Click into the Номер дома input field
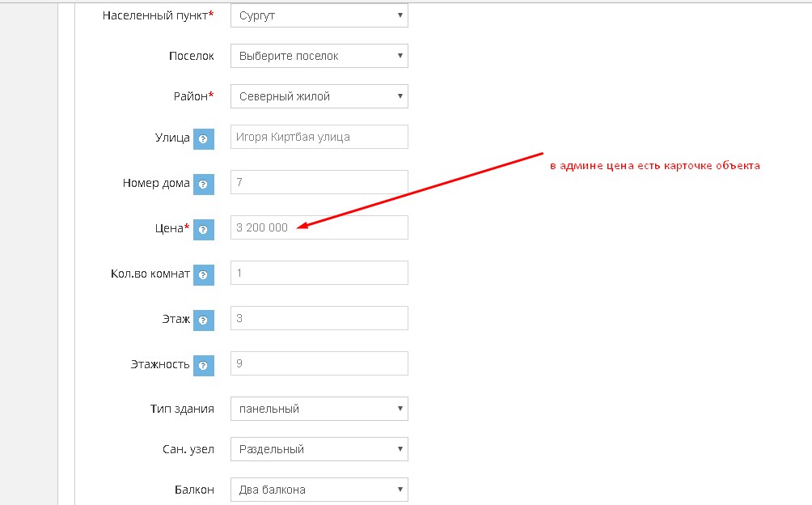This screenshot has height=505, width=812. pyautogui.click(x=319, y=182)
